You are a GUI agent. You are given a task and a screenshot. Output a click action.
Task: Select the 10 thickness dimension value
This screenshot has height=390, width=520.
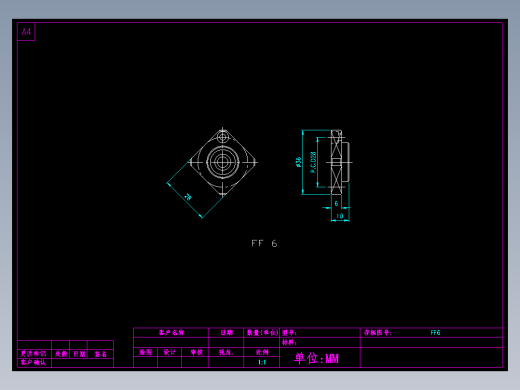[x=340, y=216]
